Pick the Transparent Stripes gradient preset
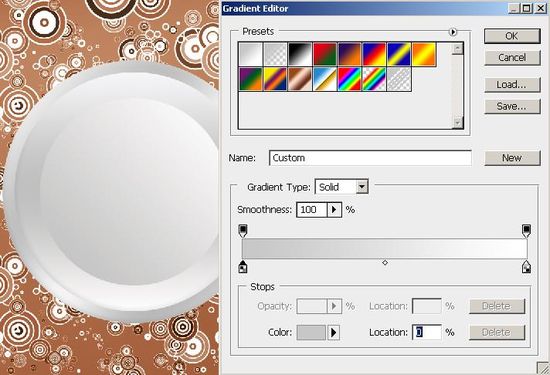The width and height of the screenshot is (550, 375). [x=399, y=79]
